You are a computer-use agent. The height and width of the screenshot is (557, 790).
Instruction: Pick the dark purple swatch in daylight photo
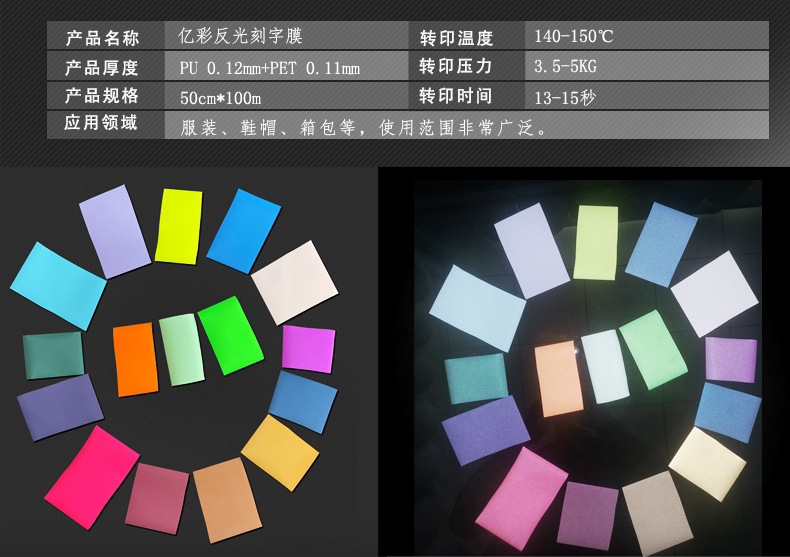pos(60,407)
